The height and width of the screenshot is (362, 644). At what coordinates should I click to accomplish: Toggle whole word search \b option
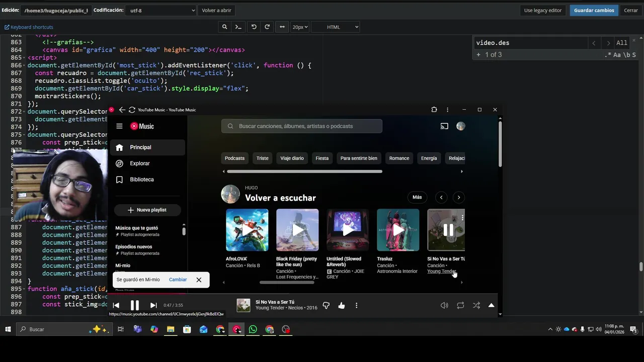626,55
